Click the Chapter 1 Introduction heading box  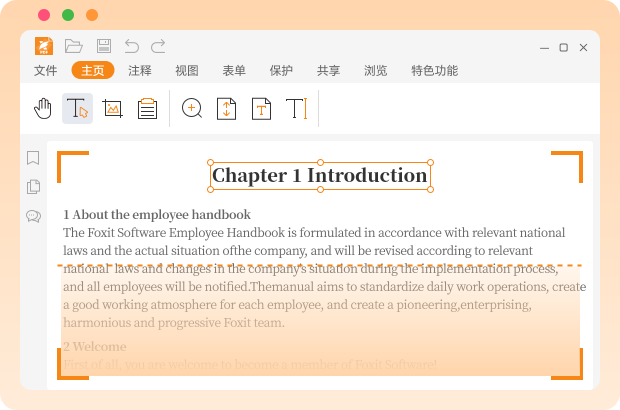tap(320, 176)
